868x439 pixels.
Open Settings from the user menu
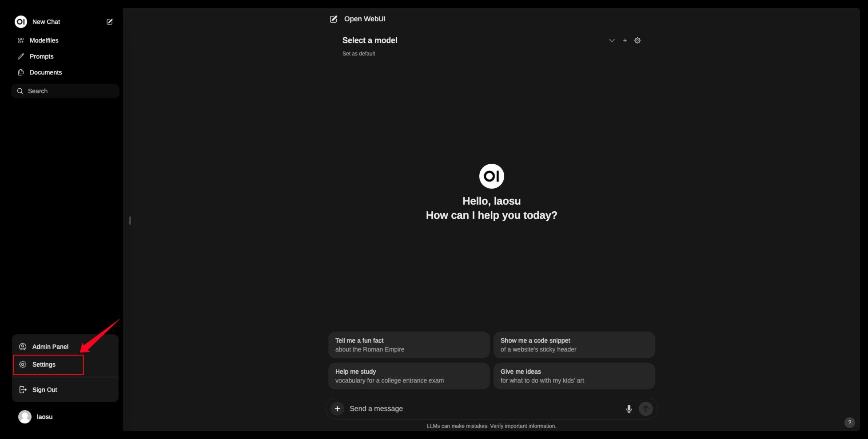tap(44, 364)
